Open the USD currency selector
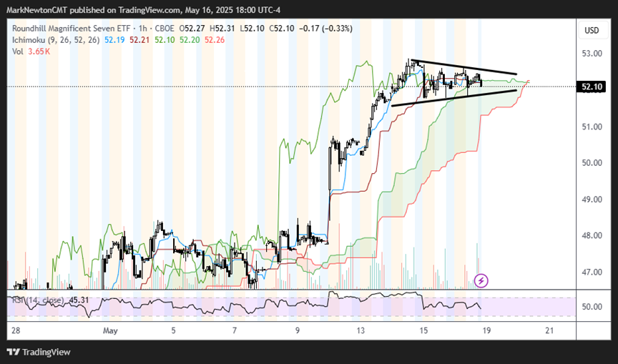This screenshot has height=364, width=618. pyautogui.click(x=592, y=30)
